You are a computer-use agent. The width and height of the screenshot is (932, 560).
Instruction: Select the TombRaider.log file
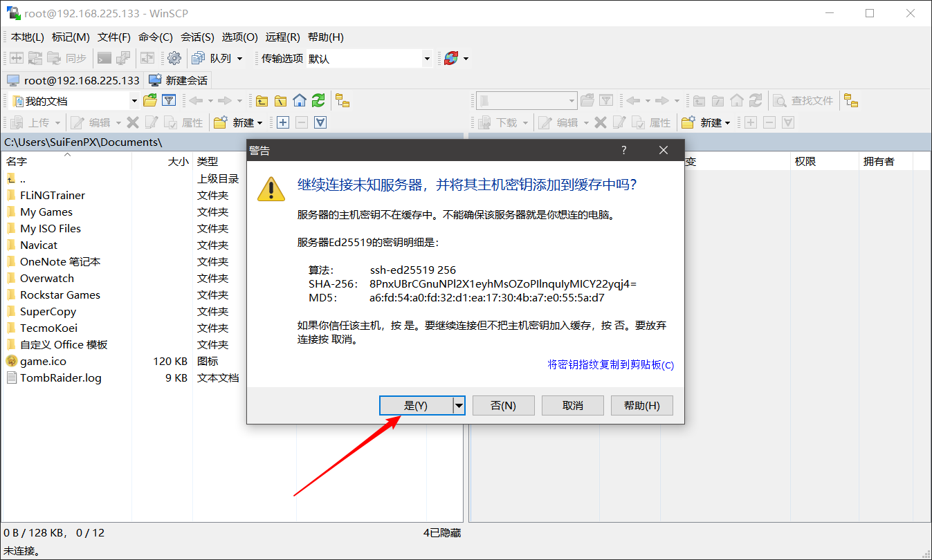61,377
